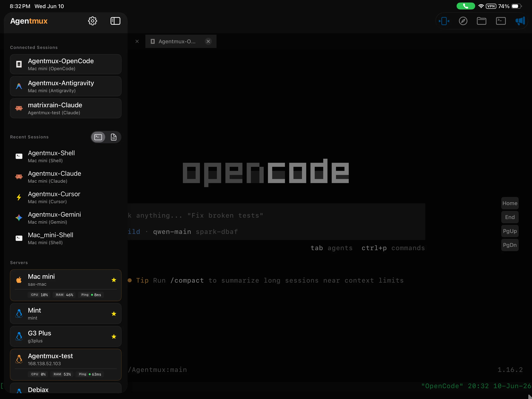
Task: Open the terminal icon in top toolbar
Action: coord(501,21)
